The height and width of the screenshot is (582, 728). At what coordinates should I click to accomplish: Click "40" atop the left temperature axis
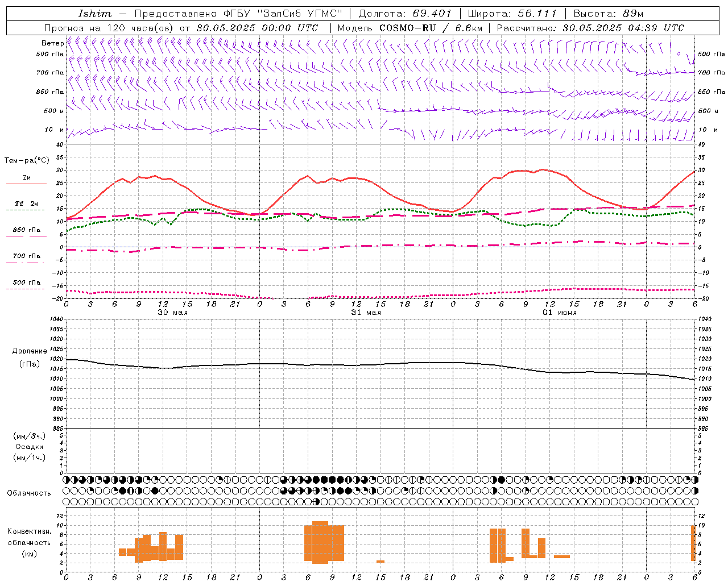tap(60, 144)
